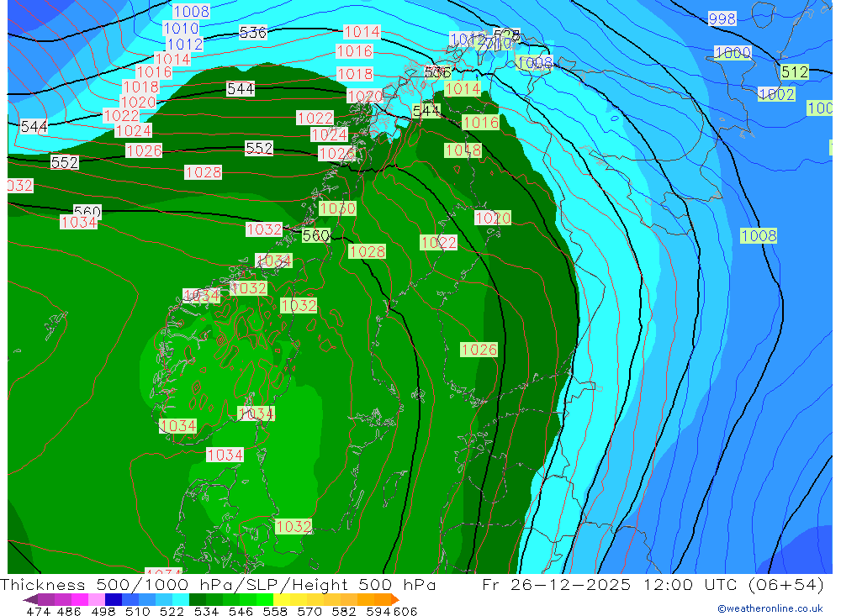Select the pure yellow legend swatch after 558
The height and width of the screenshot is (616, 841).
coord(282,599)
